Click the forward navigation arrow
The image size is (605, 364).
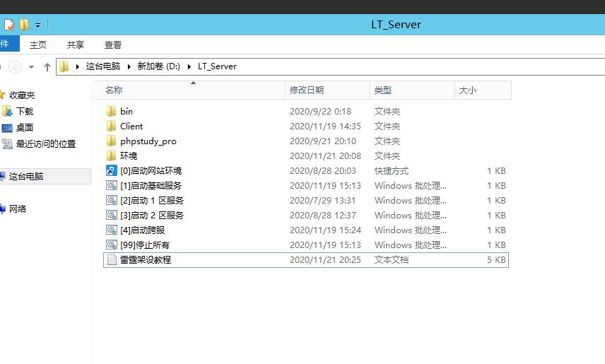click(x=15, y=66)
